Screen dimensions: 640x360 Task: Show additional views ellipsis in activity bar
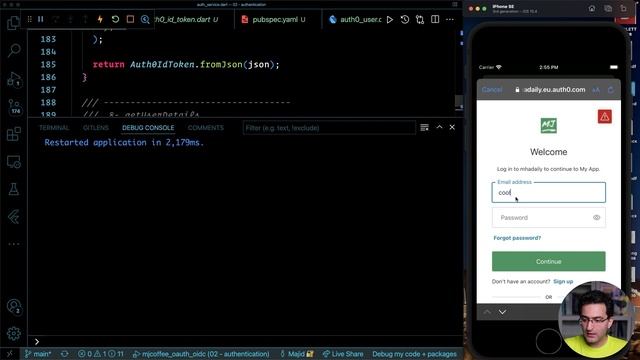click(x=14, y=244)
